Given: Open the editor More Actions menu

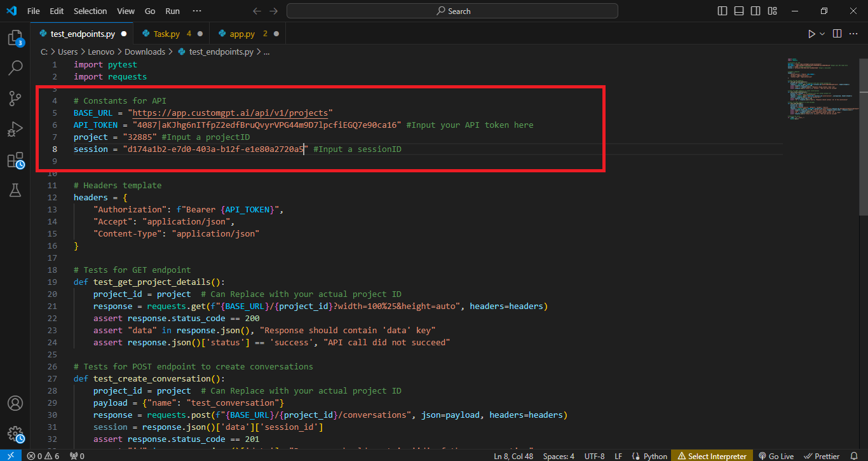Looking at the screenshot, I should pos(853,33).
